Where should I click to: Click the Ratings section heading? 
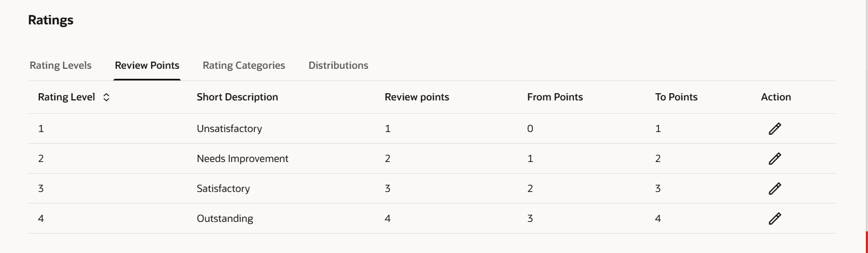pyautogui.click(x=51, y=21)
